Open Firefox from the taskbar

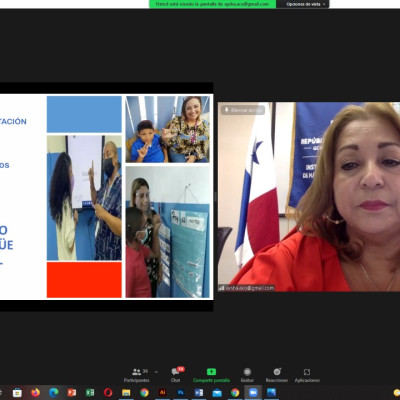pyautogui.click(x=35, y=393)
